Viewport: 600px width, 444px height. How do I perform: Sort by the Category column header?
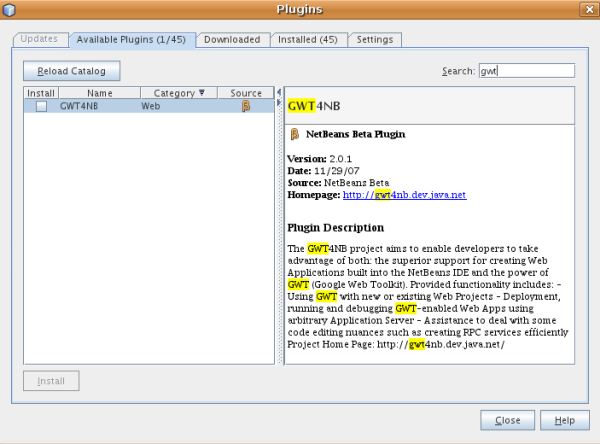179,93
